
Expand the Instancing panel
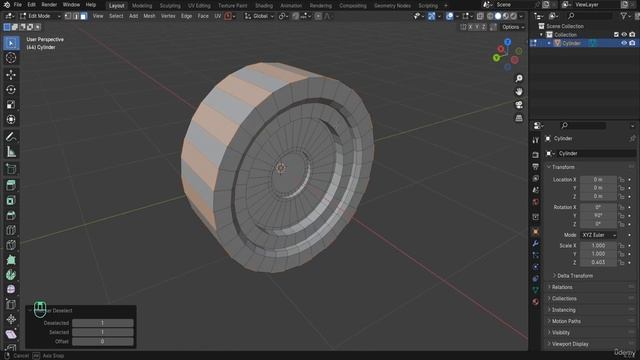pos(563,310)
